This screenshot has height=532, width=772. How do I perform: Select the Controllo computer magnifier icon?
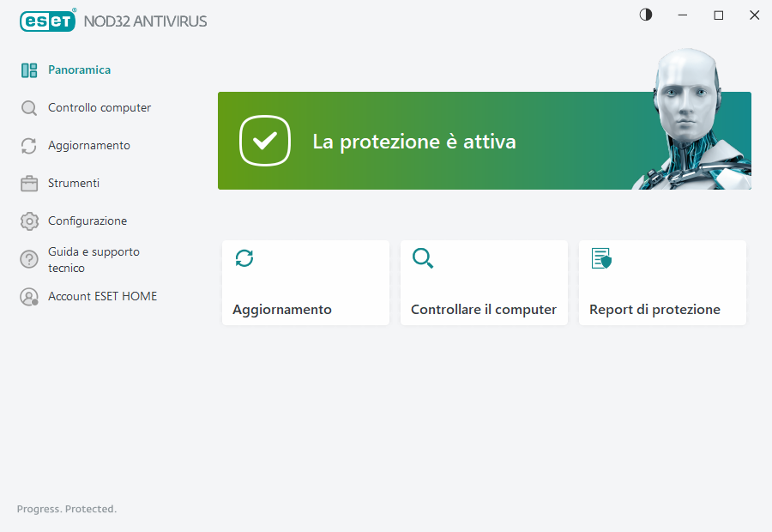coord(29,107)
